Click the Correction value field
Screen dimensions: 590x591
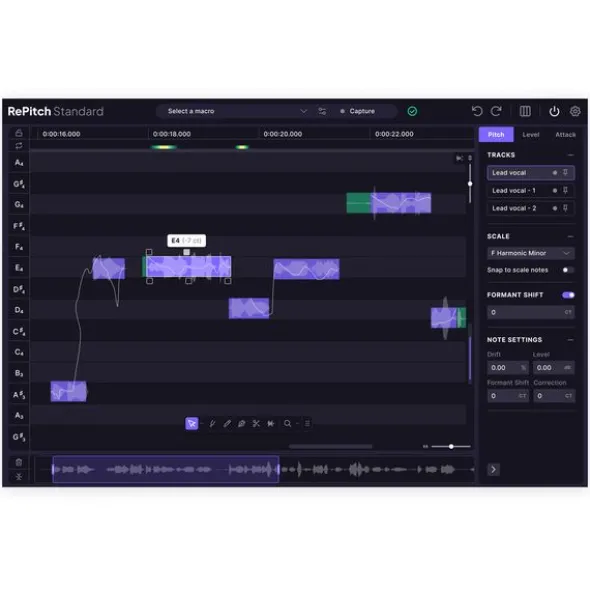553,396
